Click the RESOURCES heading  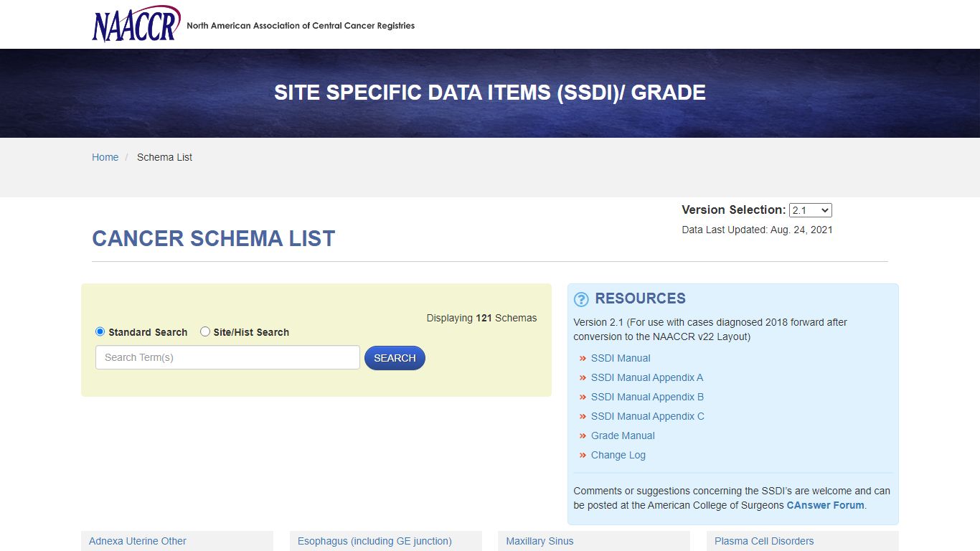tap(640, 298)
